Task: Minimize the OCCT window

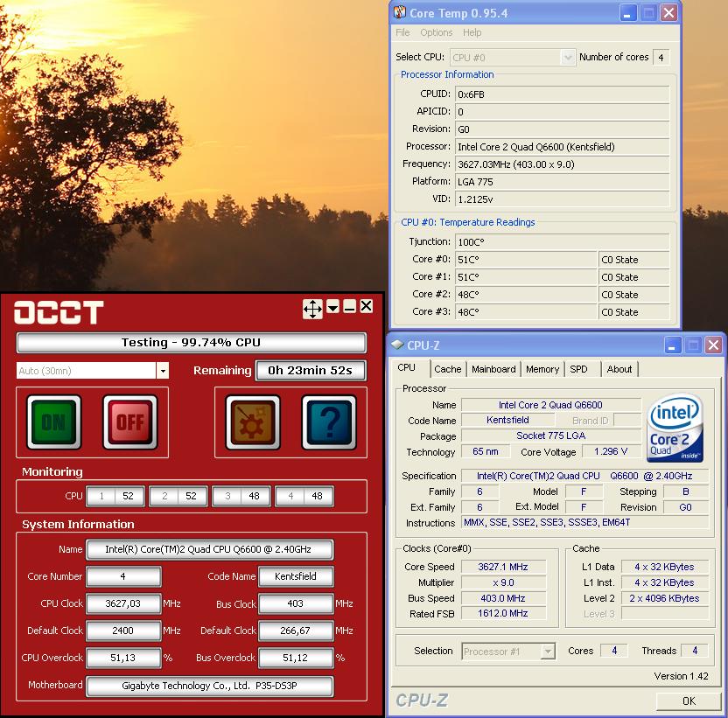Action: coord(350,307)
